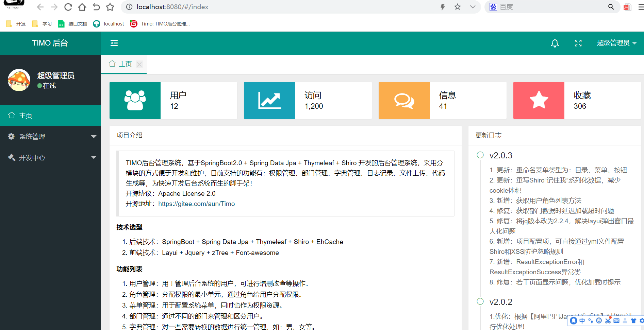Click the search magnifier icon
This screenshot has width=644, height=330.
tap(611, 7)
